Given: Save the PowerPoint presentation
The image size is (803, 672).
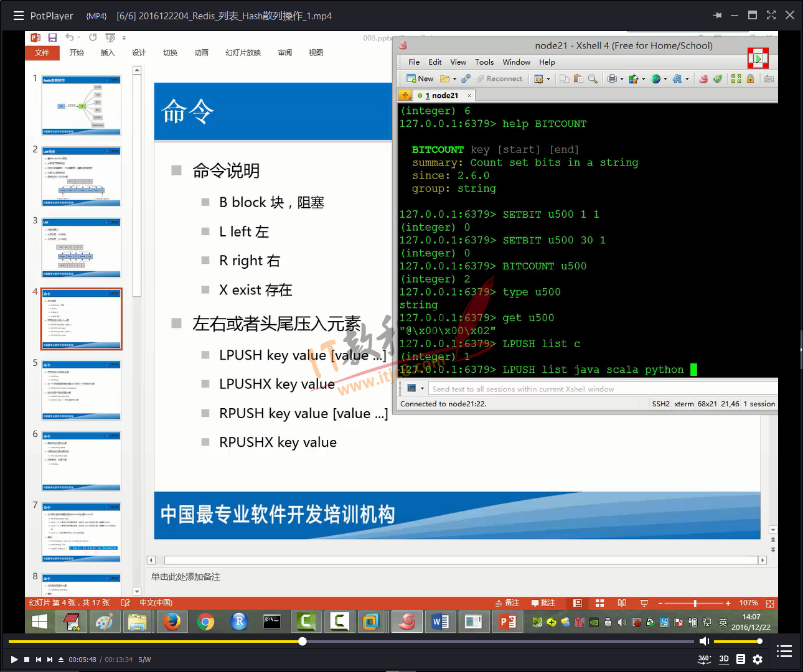Looking at the screenshot, I should [x=52, y=38].
